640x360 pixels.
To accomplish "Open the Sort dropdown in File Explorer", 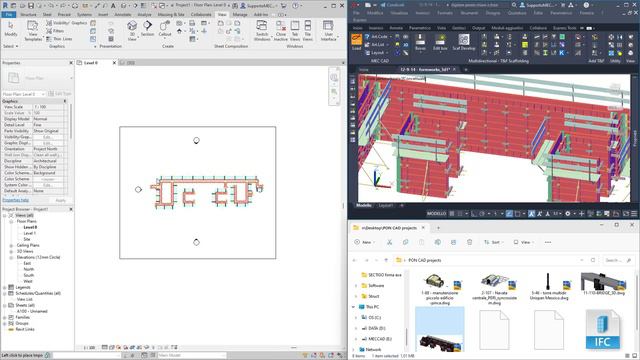I will pyautogui.click(x=493, y=242).
